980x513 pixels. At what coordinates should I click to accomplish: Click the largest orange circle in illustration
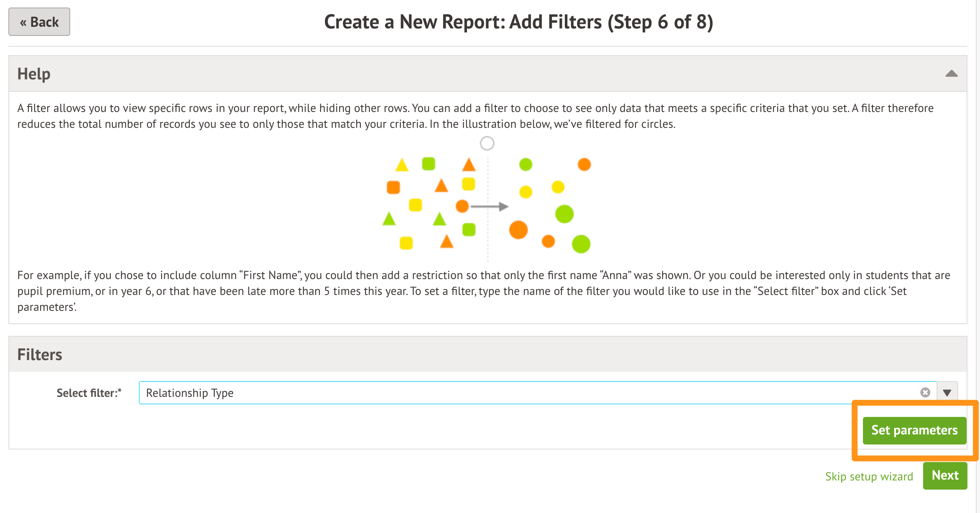coord(518,230)
